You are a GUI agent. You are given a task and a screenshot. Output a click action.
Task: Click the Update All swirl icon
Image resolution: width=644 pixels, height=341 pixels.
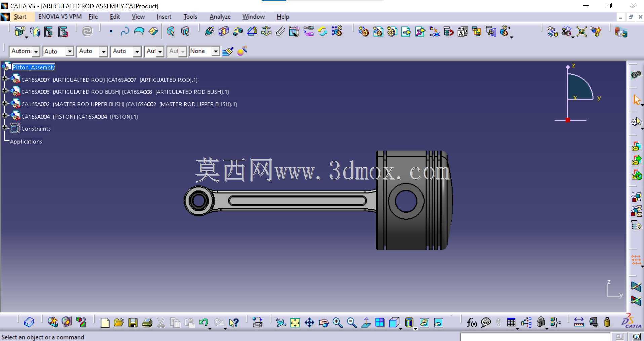click(87, 32)
